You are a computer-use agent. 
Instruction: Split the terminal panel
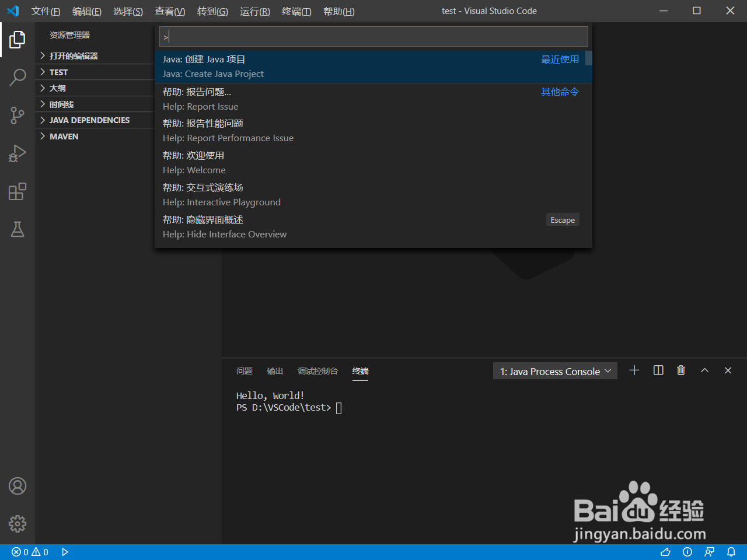click(x=658, y=370)
